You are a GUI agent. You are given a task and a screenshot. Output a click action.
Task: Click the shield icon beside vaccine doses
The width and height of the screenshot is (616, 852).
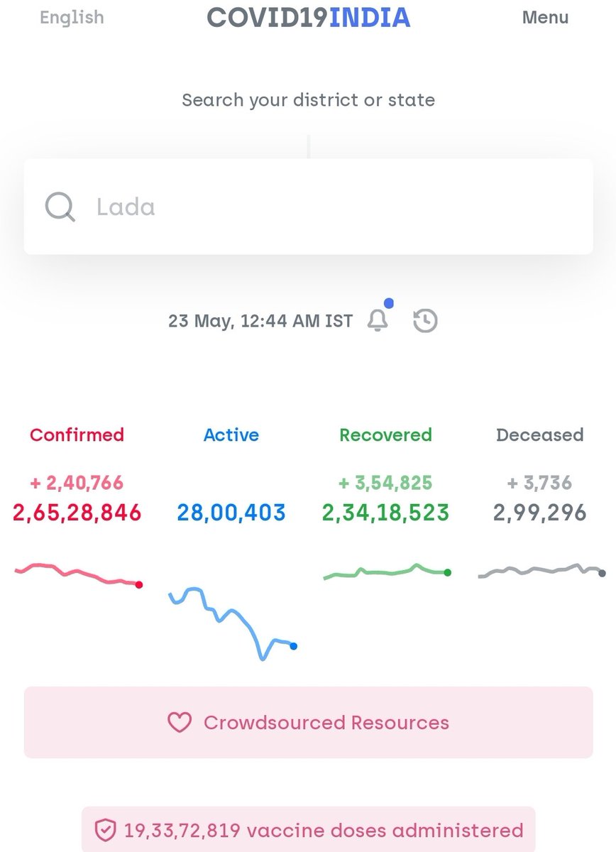pos(105,830)
